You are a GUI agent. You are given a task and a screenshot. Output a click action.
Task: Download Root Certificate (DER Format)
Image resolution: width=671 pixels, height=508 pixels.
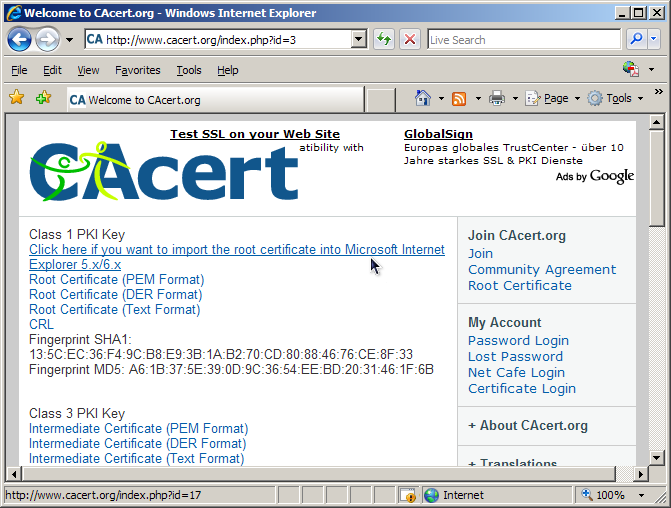pyautogui.click(x=116, y=294)
